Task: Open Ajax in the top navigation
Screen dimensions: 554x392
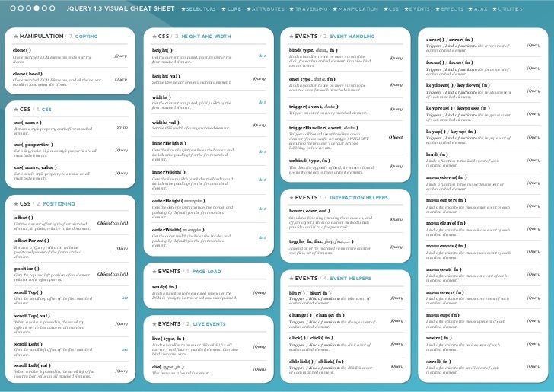Action: point(478,9)
